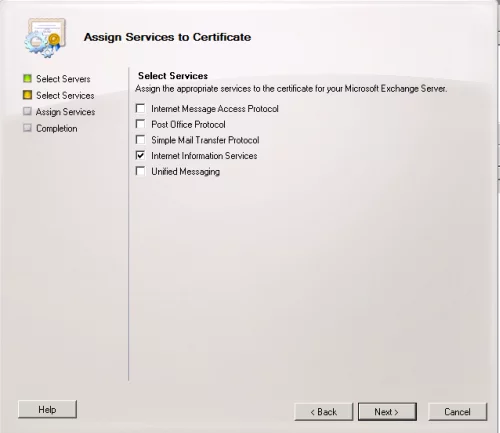
Task: Check the Post Office Protocol box
Action: pyautogui.click(x=140, y=124)
